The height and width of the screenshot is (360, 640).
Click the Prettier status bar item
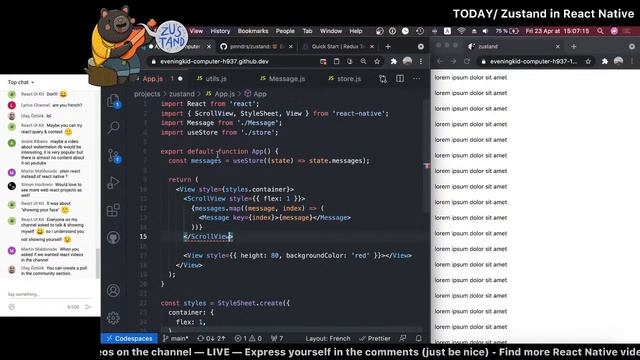click(375, 338)
